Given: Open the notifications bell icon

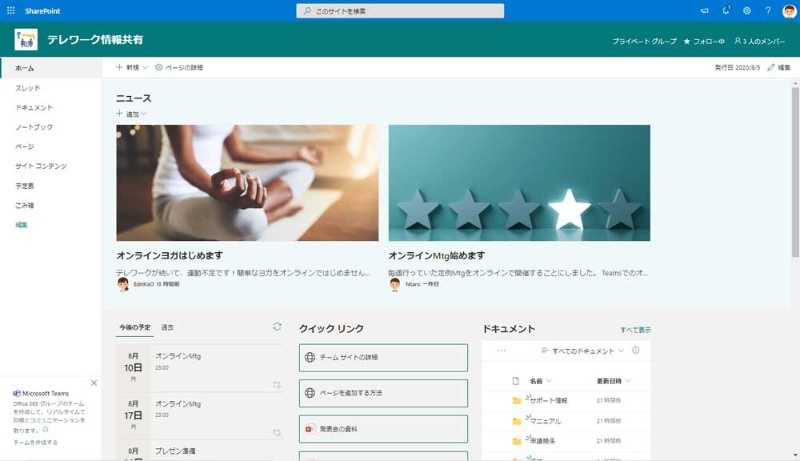Looking at the screenshot, I should tap(726, 10).
